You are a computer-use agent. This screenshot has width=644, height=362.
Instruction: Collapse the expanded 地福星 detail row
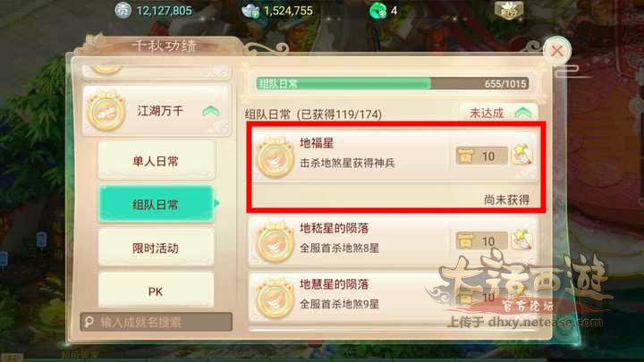(x=394, y=155)
